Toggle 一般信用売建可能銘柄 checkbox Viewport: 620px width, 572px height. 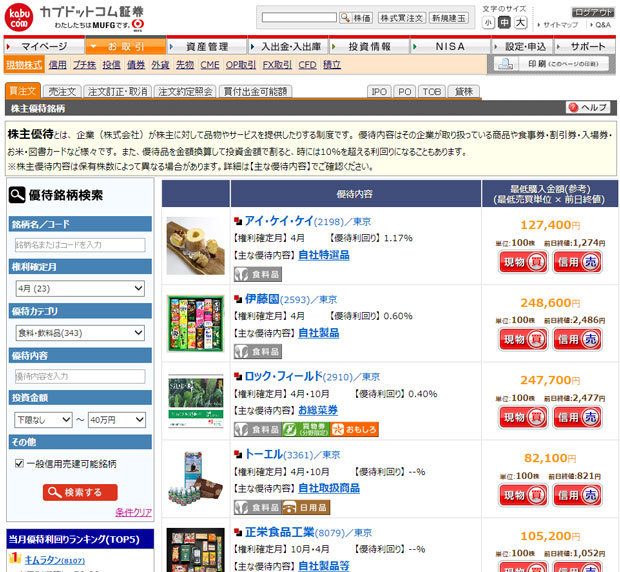coord(19,463)
